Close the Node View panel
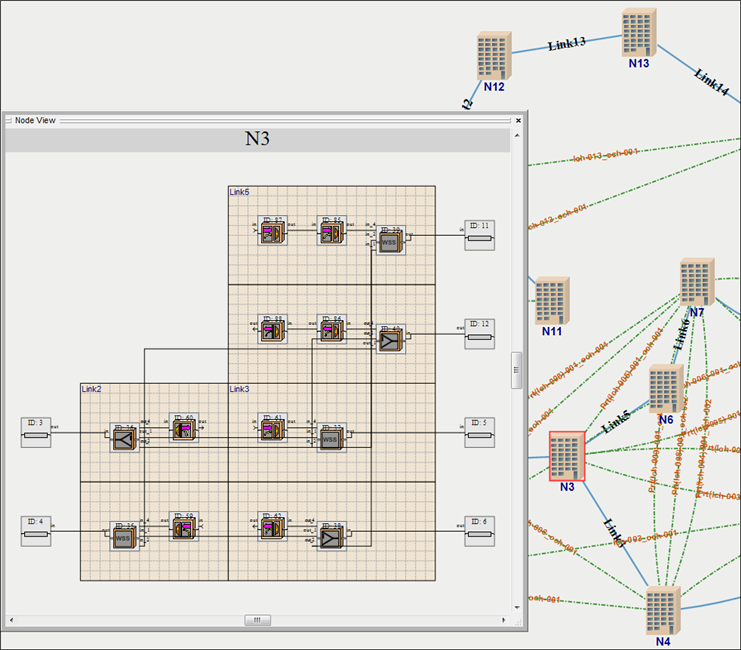741x650 pixels. click(x=518, y=121)
